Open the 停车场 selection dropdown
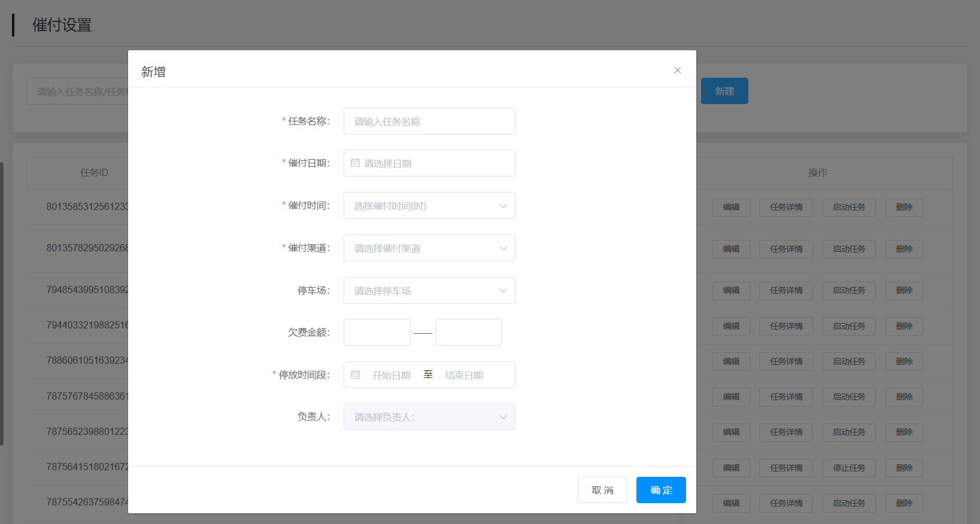 click(429, 291)
